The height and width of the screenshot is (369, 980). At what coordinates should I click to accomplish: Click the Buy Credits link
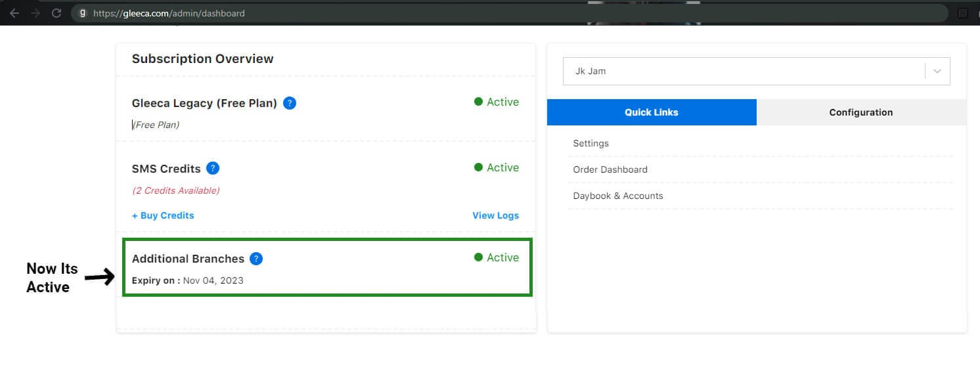163,215
